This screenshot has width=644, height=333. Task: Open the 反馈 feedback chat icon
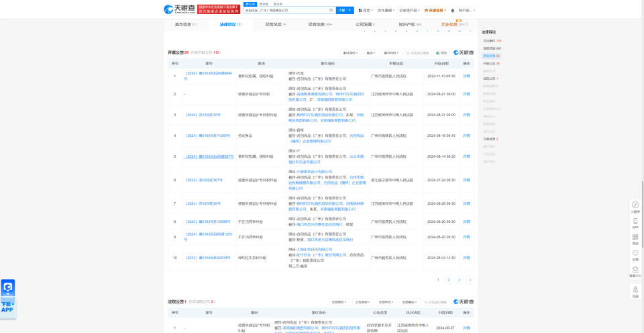click(635, 255)
